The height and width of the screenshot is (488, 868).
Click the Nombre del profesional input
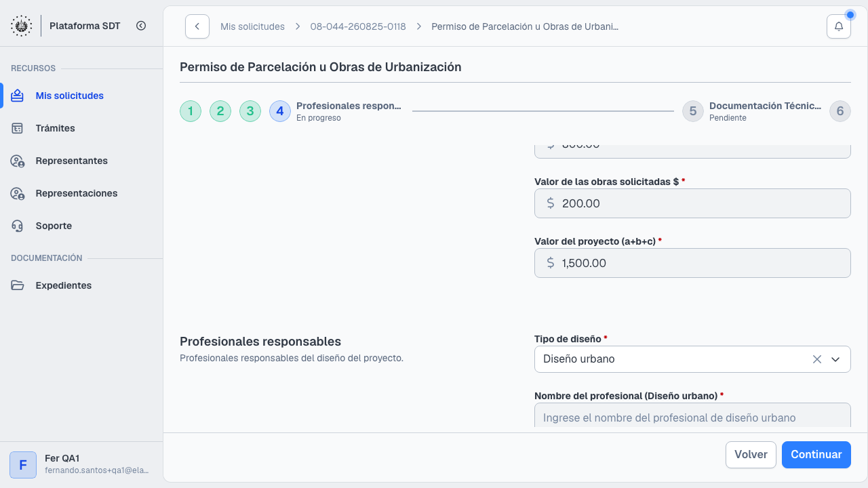pos(692,415)
